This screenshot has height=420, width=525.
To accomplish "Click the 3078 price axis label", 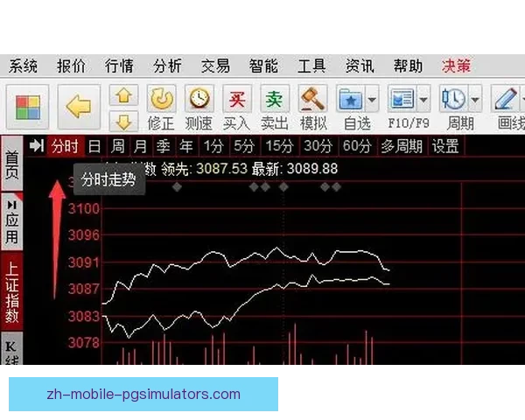I will tap(84, 342).
